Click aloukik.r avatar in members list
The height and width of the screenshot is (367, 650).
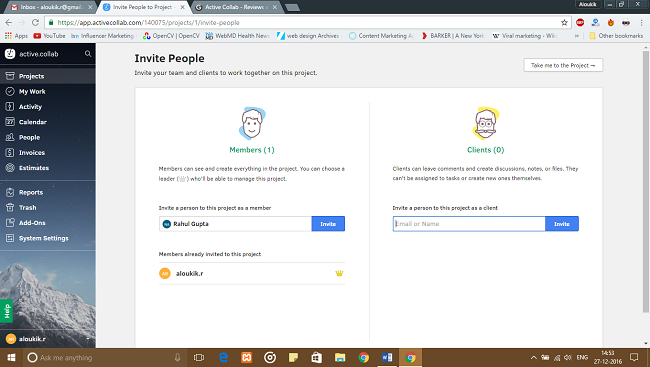tap(165, 273)
